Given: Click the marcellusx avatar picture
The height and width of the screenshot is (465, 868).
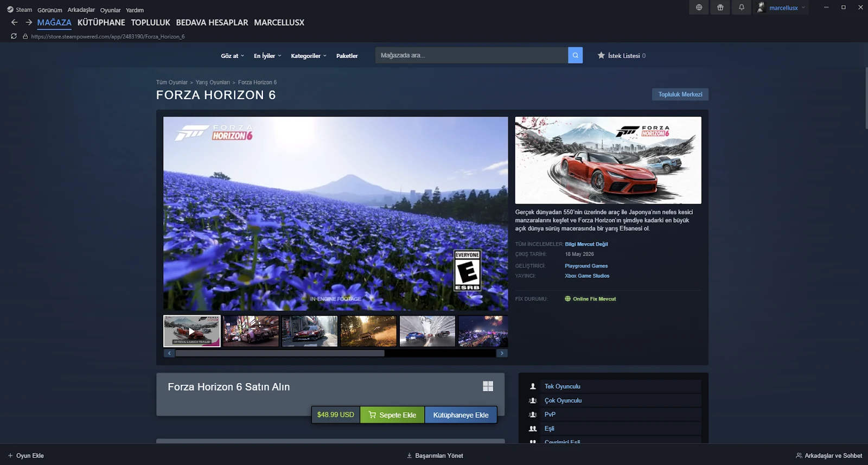Looking at the screenshot, I should click(x=761, y=8).
